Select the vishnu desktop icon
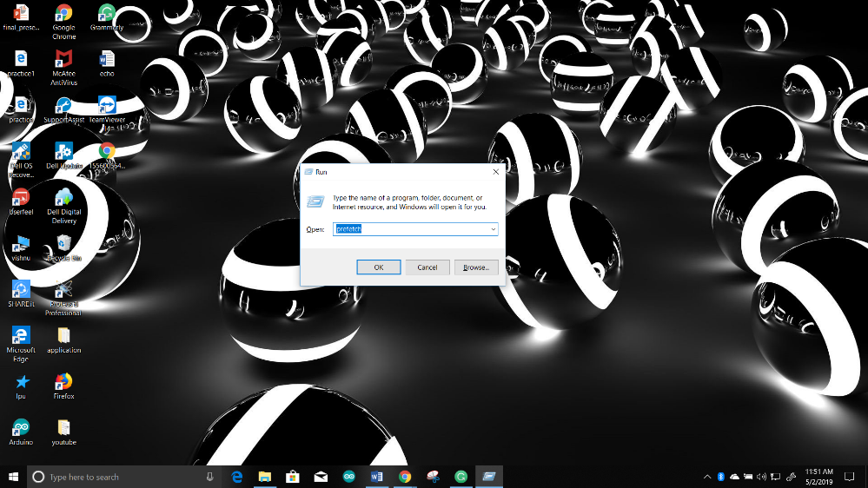Viewport: 868px width, 488px height. [21, 247]
